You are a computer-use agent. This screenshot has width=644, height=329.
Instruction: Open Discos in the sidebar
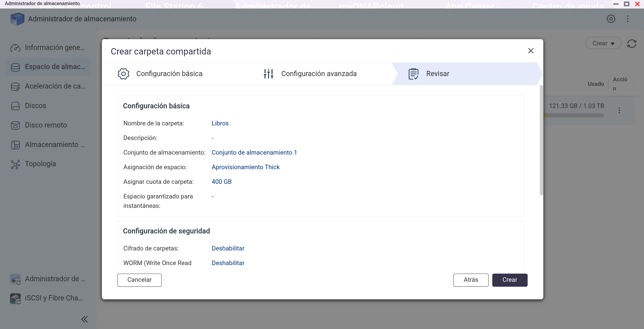[x=35, y=106]
